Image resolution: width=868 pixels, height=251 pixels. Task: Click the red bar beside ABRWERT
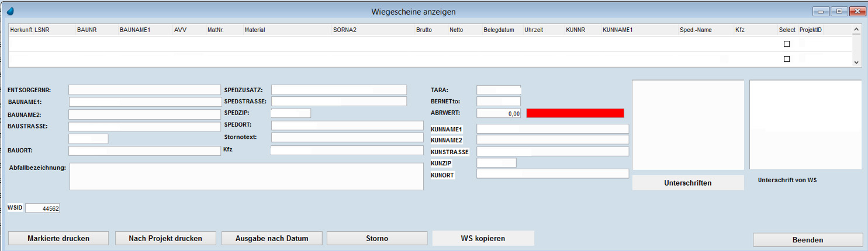coord(575,113)
